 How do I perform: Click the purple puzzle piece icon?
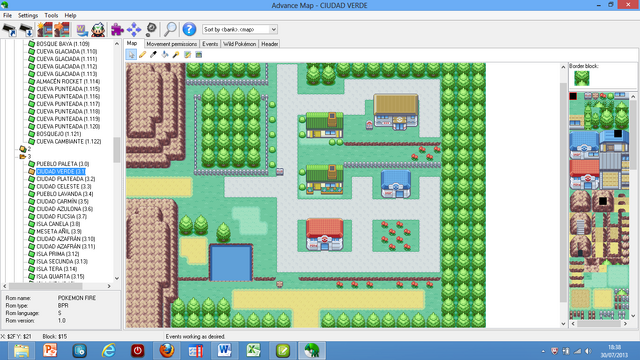coord(117,30)
